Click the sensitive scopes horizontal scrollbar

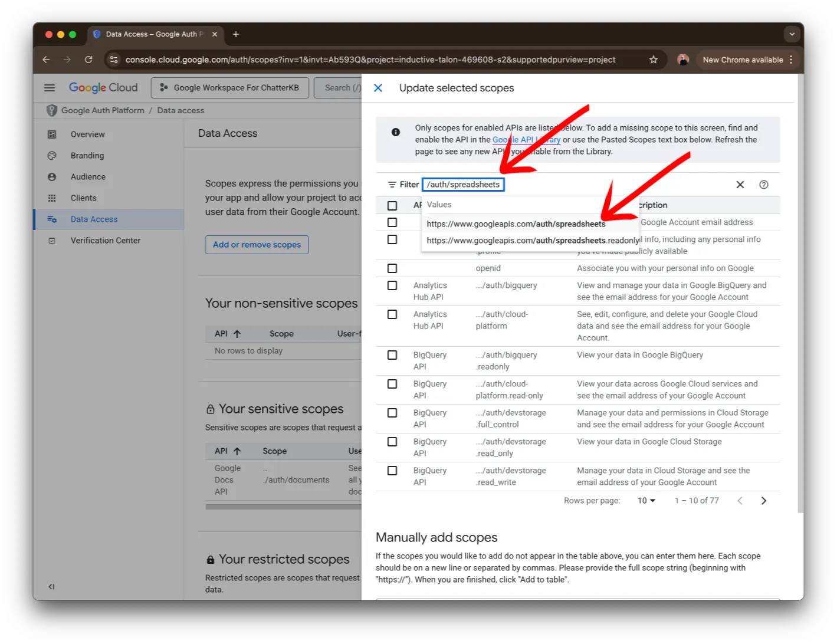point(283,507)
